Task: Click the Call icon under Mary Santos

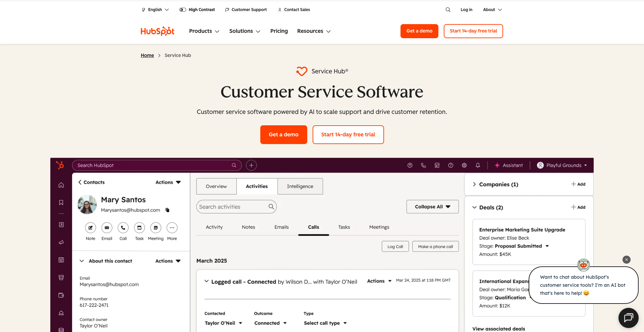Action: pyautogui.click(x=123, y=228)
